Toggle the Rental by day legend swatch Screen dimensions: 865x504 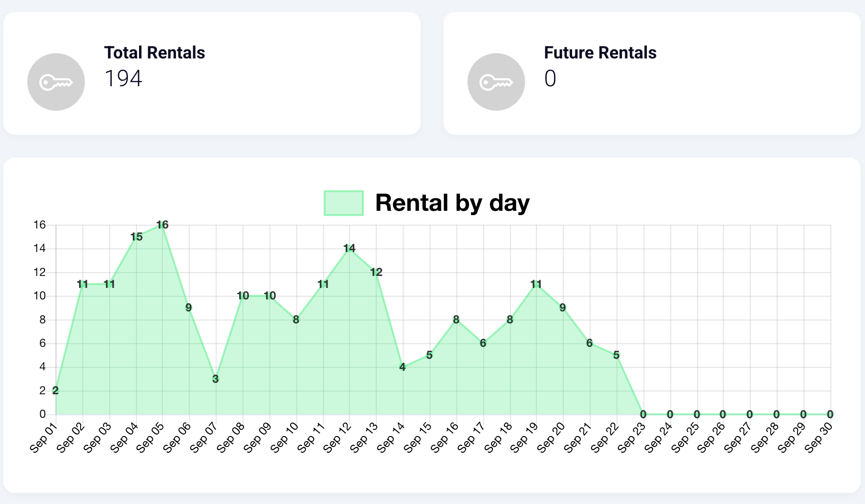(343, 203)
